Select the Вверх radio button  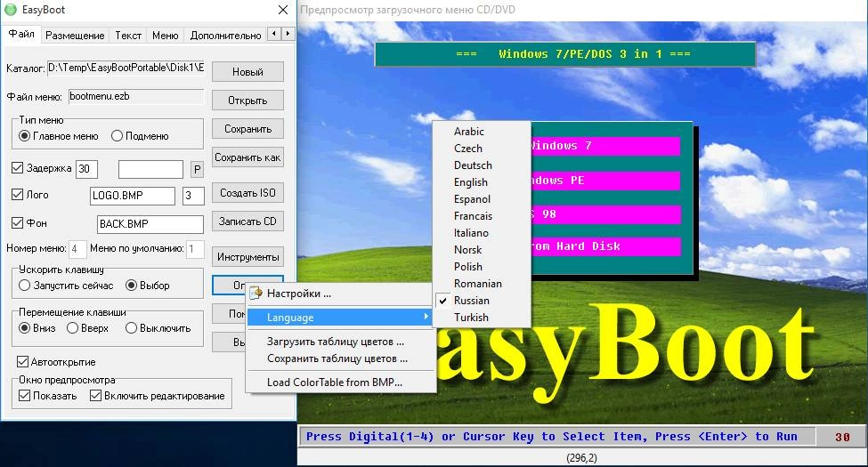tap(87, 328)
